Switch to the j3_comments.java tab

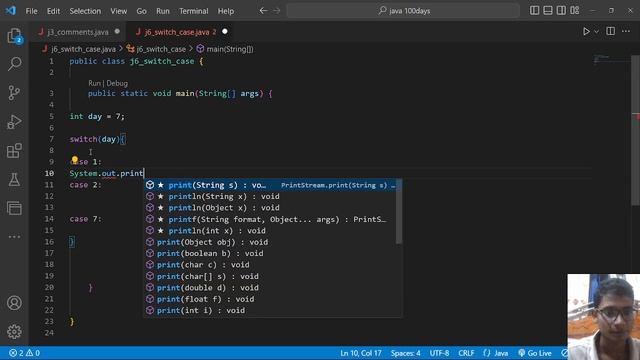[x=78, y=32]
